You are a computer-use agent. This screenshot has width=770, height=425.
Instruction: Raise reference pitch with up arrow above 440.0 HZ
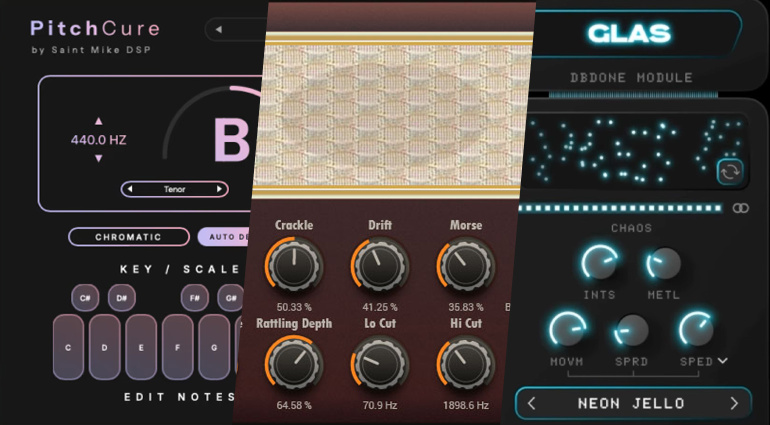pos(99,121)
